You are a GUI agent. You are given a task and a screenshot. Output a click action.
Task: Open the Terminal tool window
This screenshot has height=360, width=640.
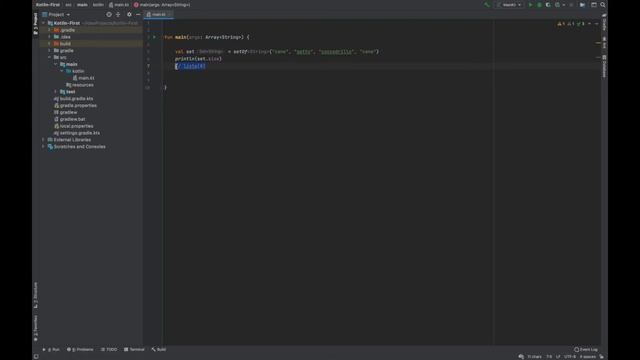134,349
